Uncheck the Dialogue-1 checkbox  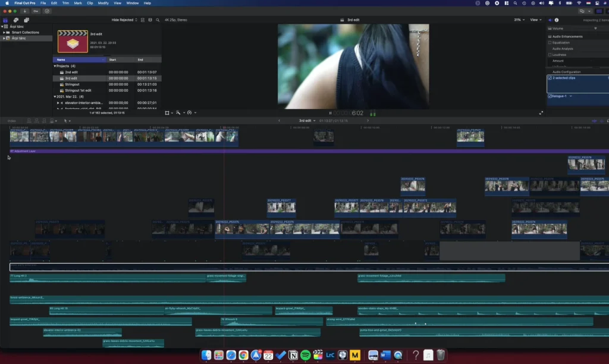(x=550, y=96)
